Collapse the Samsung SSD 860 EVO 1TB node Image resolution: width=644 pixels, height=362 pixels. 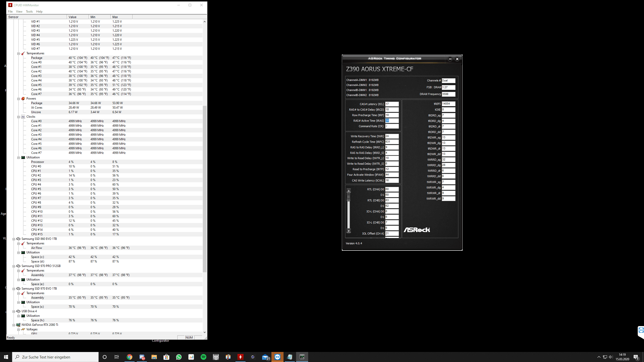(14, 239)
